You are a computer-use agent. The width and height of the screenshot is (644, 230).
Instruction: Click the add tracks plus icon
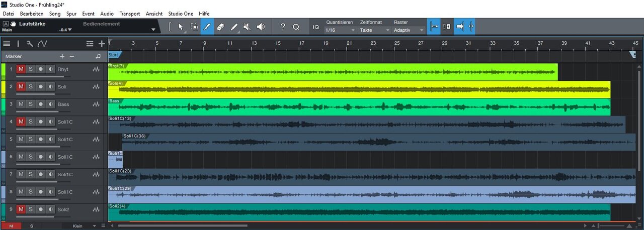tap(102, 44)
